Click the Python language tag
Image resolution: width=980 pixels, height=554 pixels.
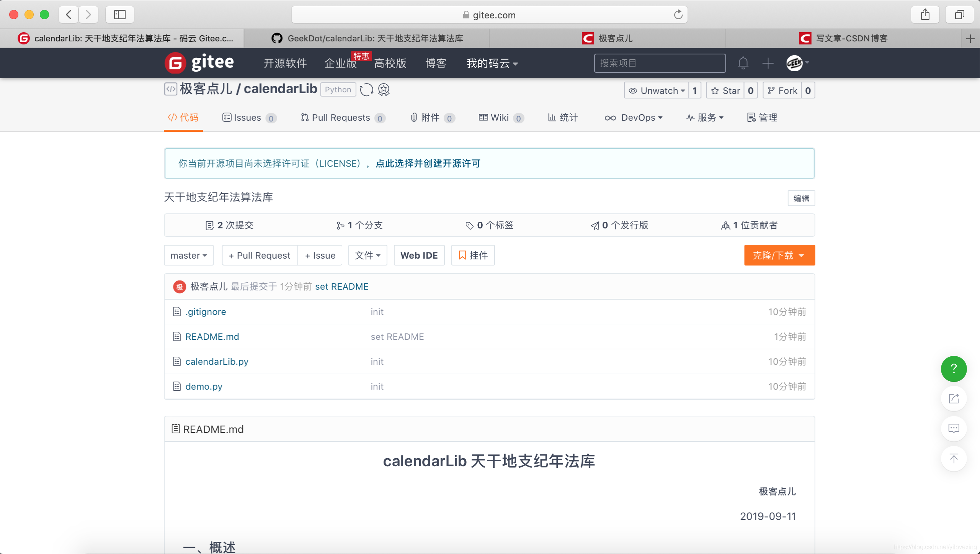point(338,90)
